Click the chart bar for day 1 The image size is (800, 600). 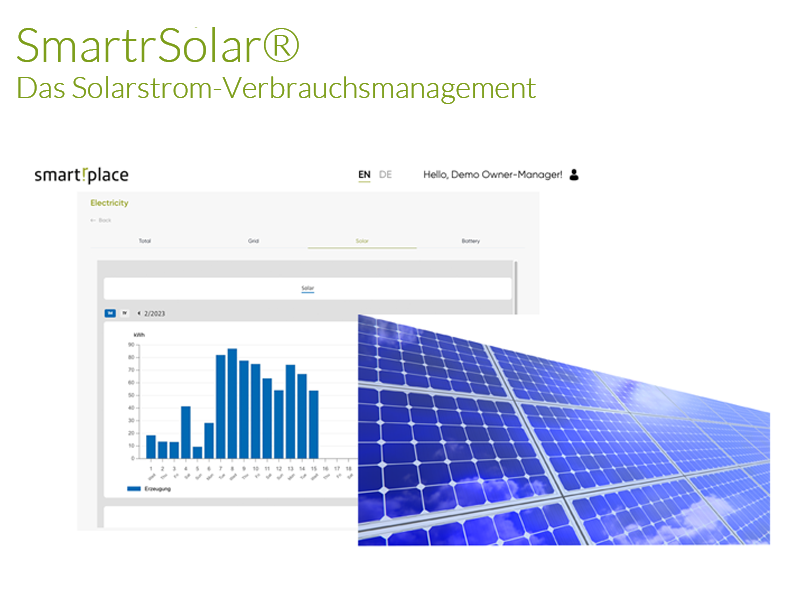point(151,447)
